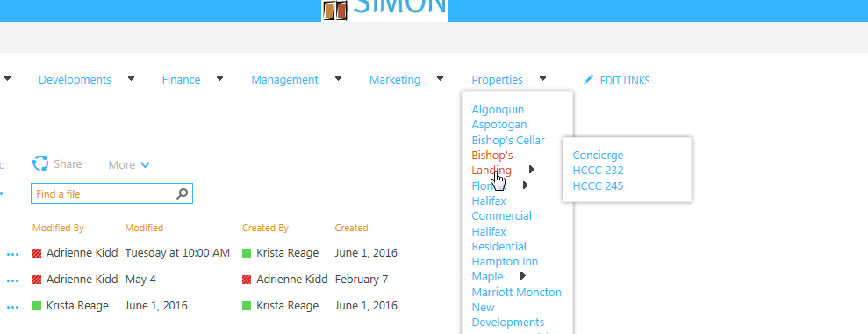This screenshot has height=334, width=868.
Task: Click red presence icon beside Adrienne Kidd, Tuesday row
Action: tap(37, 253)
